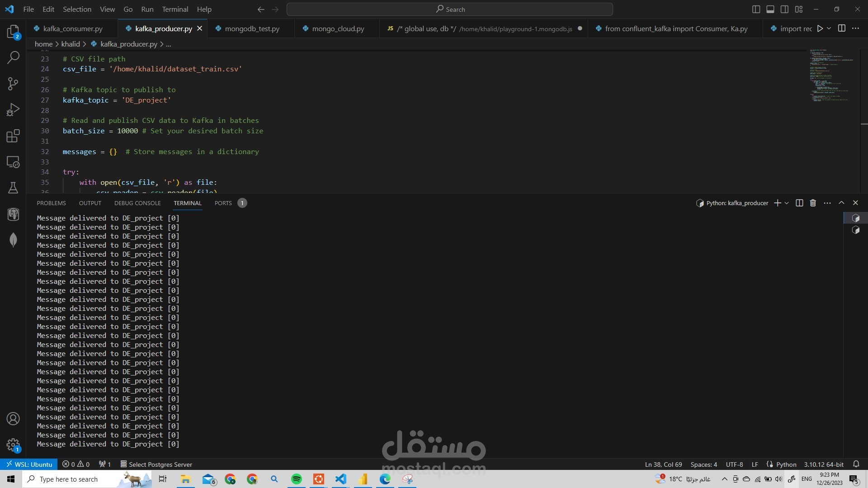868x488 pixels.
Task: Switch to the mongodb_test.py tab
Action: point(252,28)
